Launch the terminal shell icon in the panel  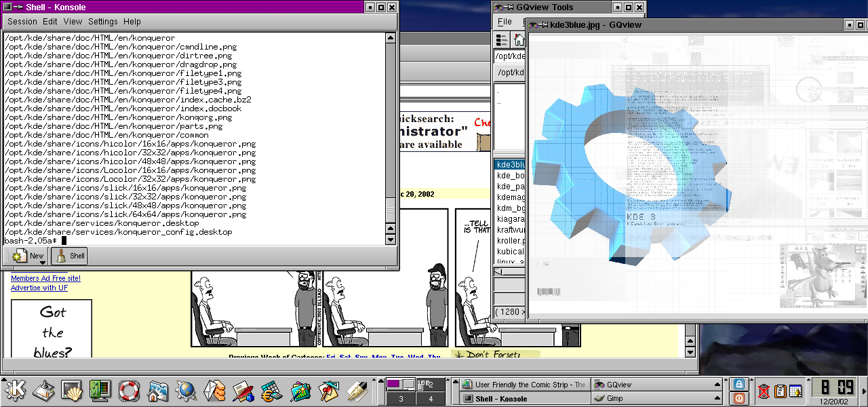point(72,390)
